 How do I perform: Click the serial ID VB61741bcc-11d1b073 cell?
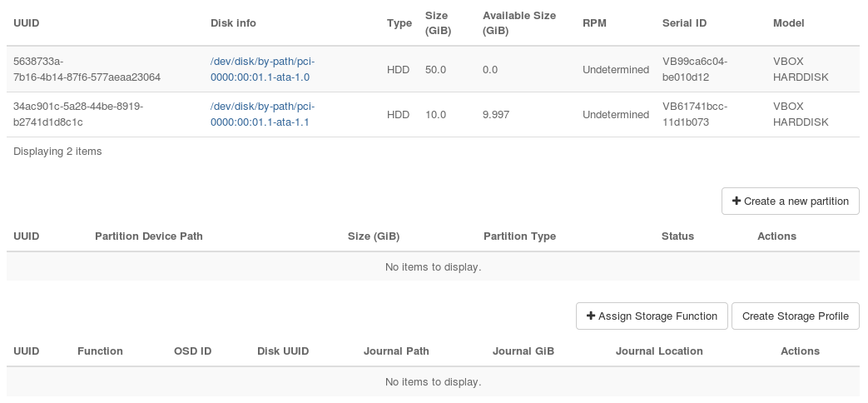tap(696, 114)
